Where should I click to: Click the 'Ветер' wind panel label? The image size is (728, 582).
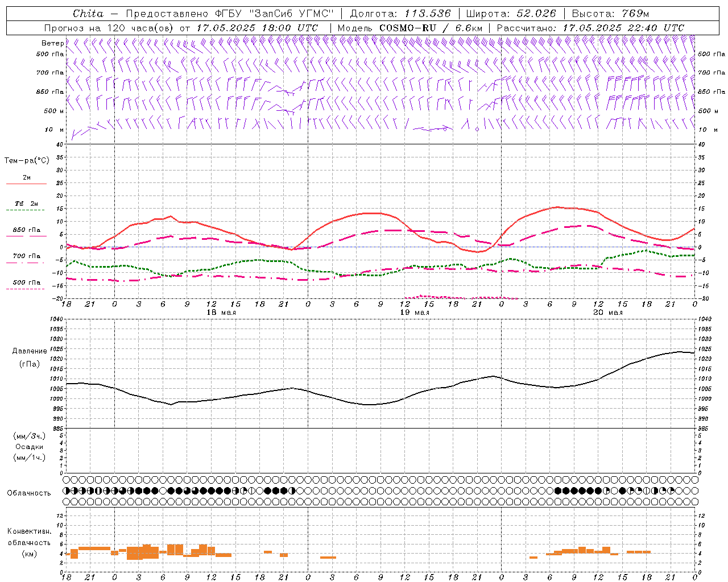click(x=52, y=43)
